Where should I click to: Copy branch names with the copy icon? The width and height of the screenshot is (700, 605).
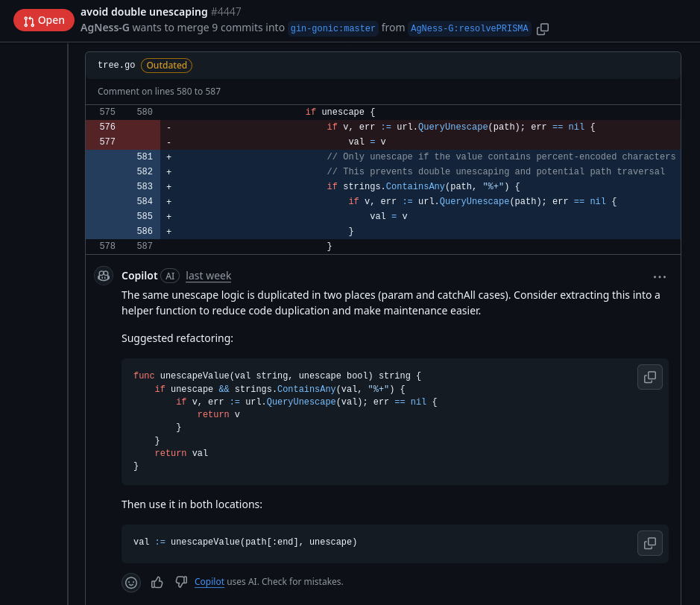tap(543, 29)
